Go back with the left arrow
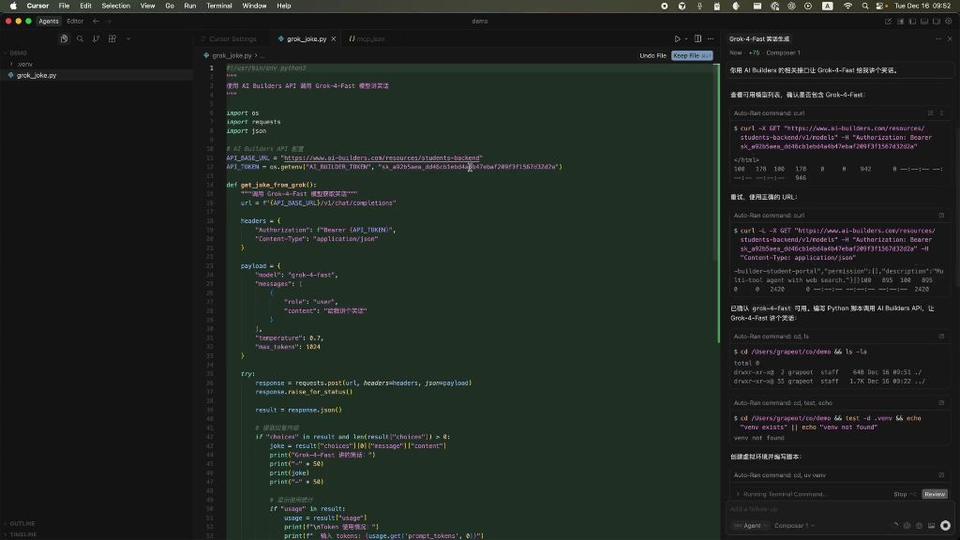 tap(96, 21)
